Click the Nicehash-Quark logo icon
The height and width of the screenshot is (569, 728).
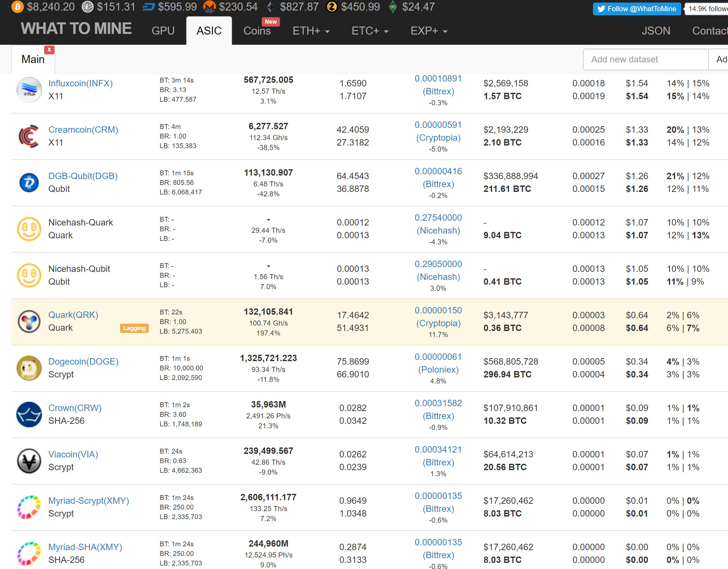(29, 229)
